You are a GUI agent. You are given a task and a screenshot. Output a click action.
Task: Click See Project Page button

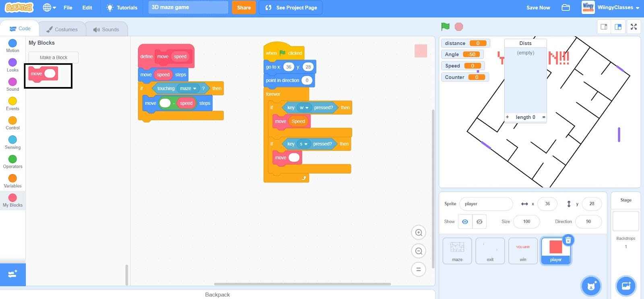tap(291, 7)
